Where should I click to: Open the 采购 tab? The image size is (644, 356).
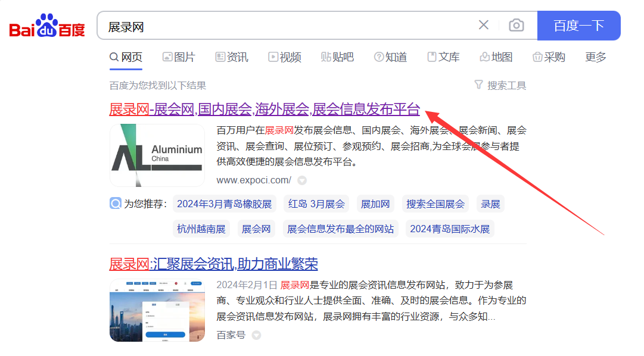[549, 57]
